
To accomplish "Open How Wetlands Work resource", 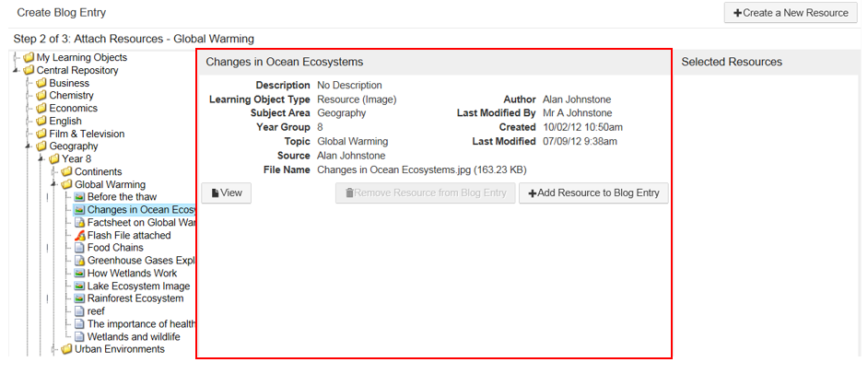I will pyautogui.click(x=132, y=274).
